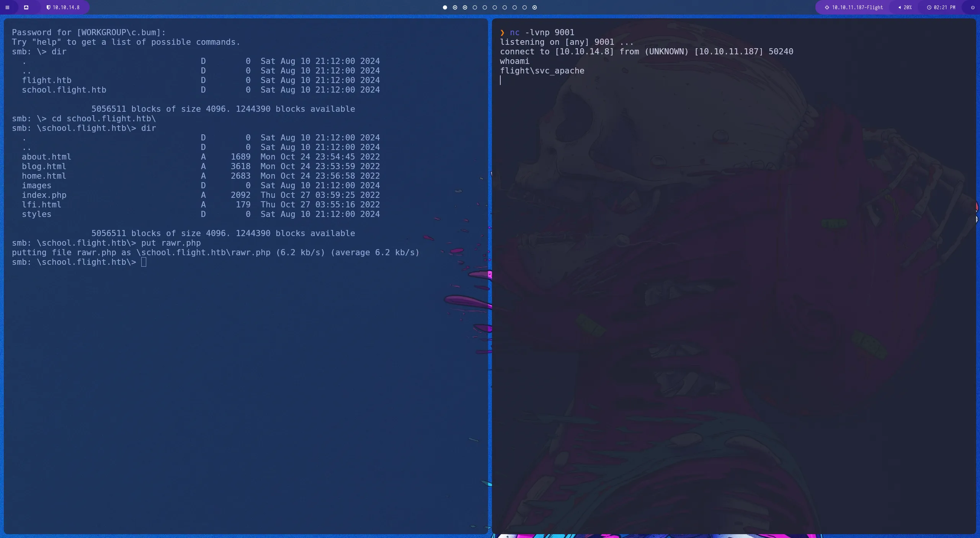Open the clock showing 02:21 PM
This screenshot has height=538, width=980.
pyautogui.click(x=941, y=7)
